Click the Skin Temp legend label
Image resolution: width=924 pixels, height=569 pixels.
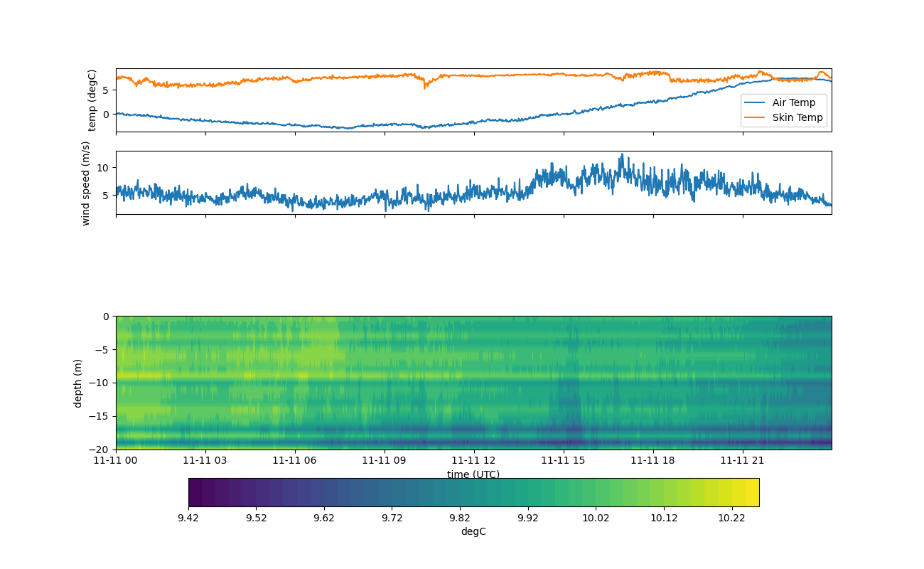coord(797,118)
